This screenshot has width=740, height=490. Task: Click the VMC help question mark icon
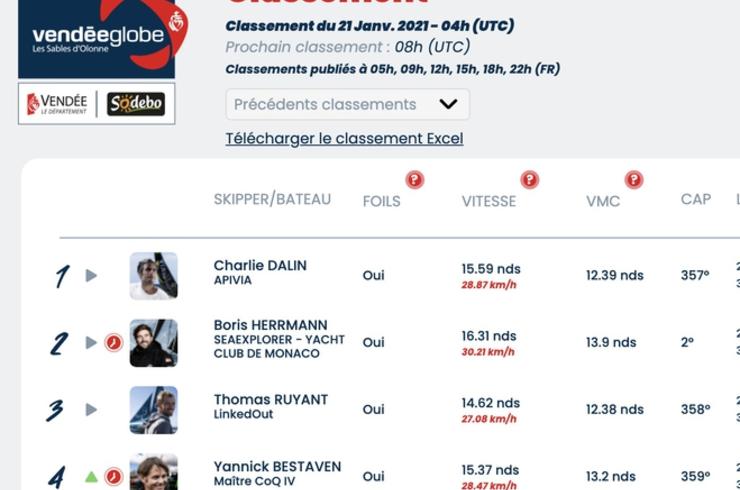click(x=634, y=180)
